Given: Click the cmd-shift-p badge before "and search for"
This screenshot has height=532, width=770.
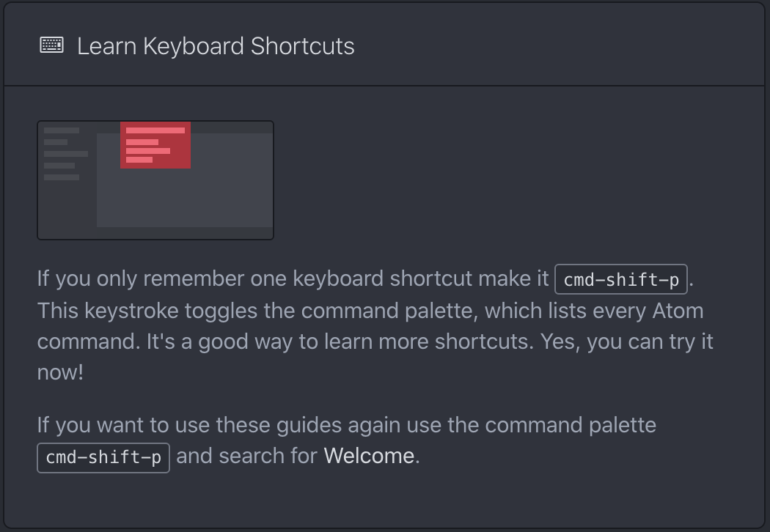Looking at the screenshot, I should pyautogui.click(x=103, y=457).
